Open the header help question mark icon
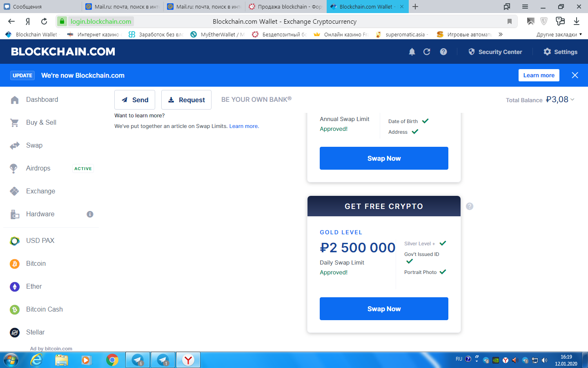This screenshot has width=588, height=368. point(443,52)
